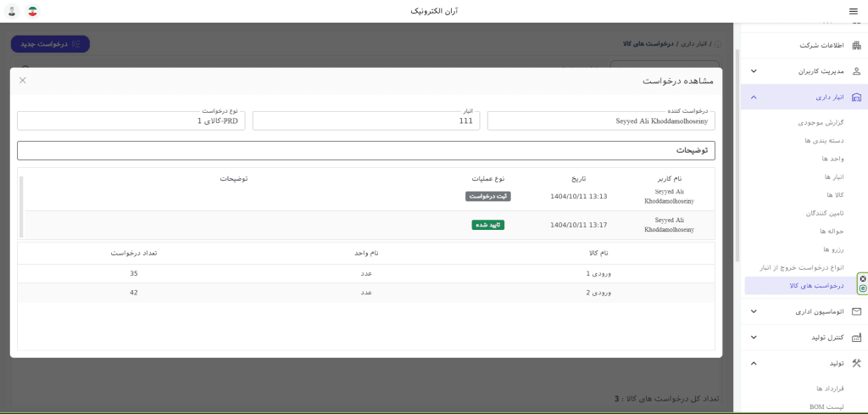Screen dimensions: 868x414
Task: Click item ورودی 2 row
Action: coord(366,293)
